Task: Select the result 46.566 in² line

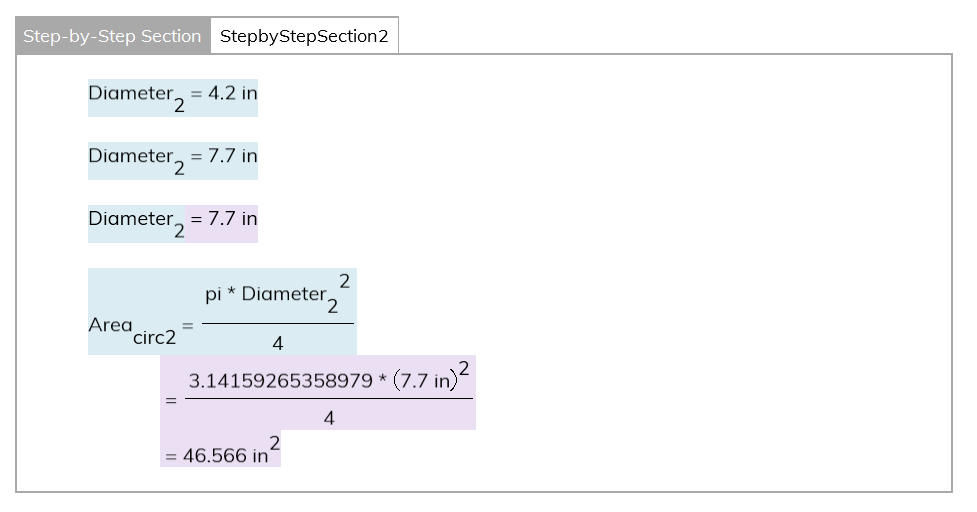Action: (x=220, y=455)
